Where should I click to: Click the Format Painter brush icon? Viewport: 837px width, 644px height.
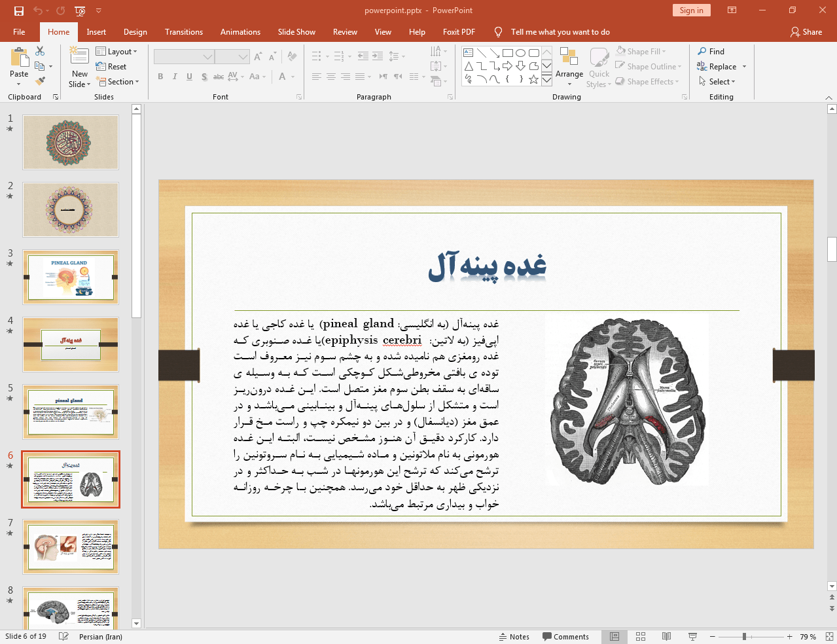point(40,81)
